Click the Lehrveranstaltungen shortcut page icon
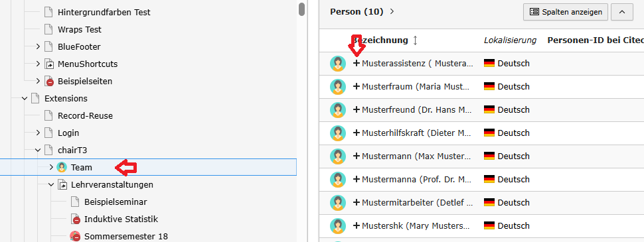This screenshot has height=242, width=644. pyautogui.click(x=62, y=184)
